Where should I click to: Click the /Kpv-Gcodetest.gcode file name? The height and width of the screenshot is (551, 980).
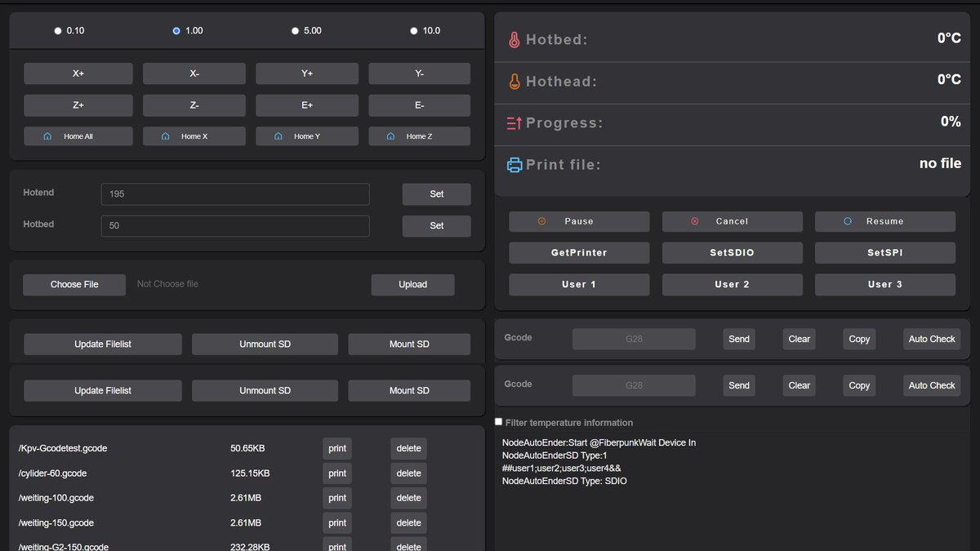click(63, 448)
